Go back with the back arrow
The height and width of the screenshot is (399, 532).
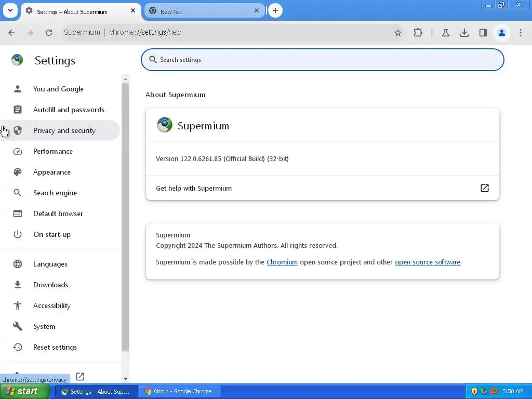[11, 33]
